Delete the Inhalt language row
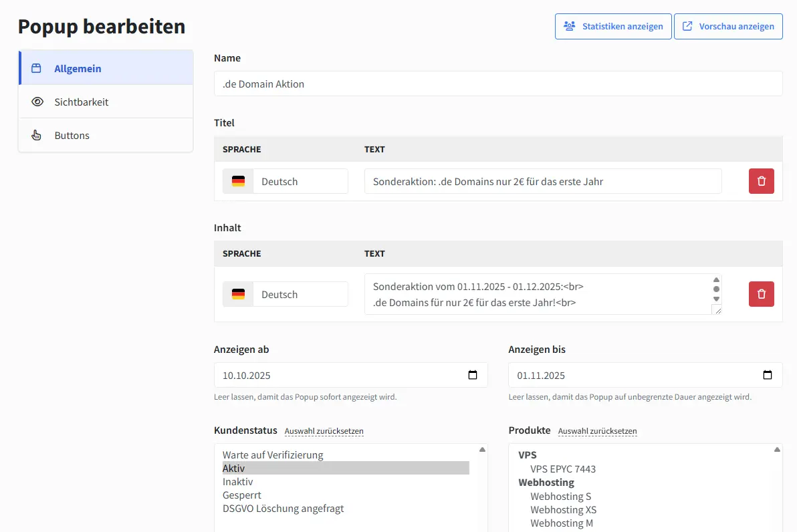This screenshot has height=532, width=797. click(761, 294)
